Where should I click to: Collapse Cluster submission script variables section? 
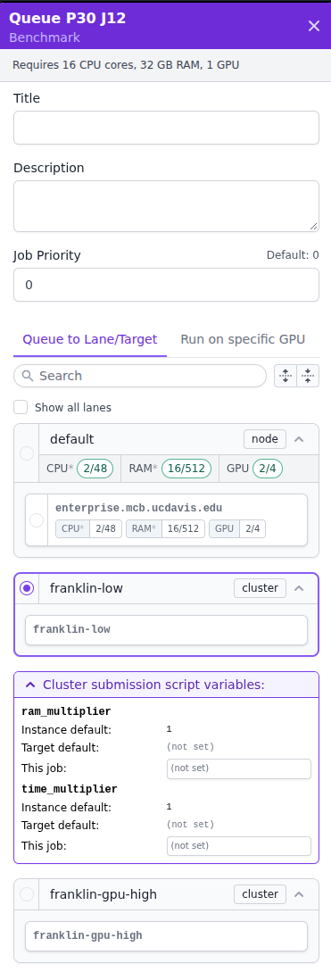pyautogui.click(x=166, y=685)
